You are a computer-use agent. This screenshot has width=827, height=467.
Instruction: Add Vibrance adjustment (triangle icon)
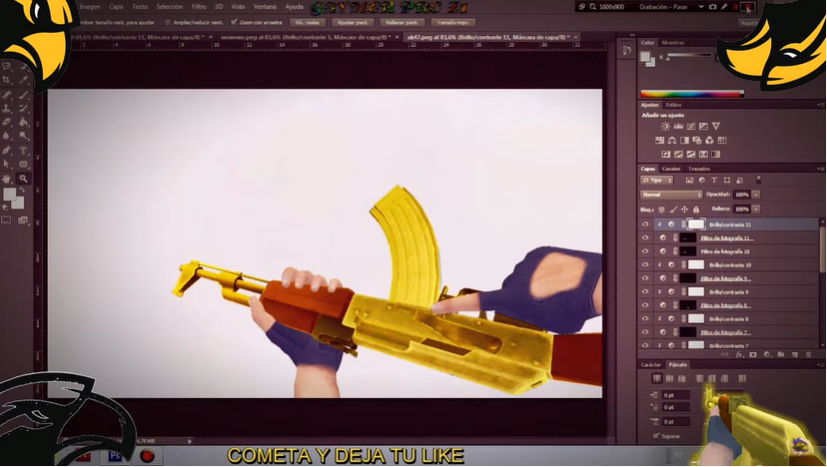(x=716, y=126)
